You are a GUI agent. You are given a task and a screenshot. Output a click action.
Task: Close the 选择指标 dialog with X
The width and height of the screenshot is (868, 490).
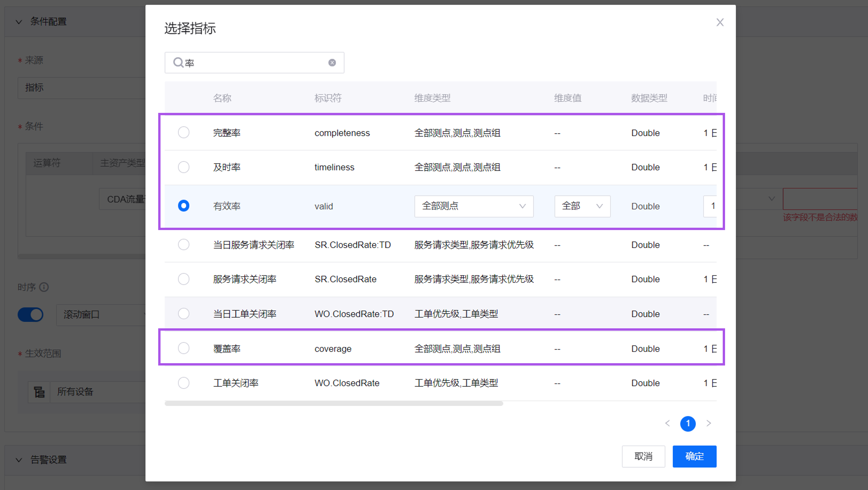pyautogui.click(x=720, y=22)
